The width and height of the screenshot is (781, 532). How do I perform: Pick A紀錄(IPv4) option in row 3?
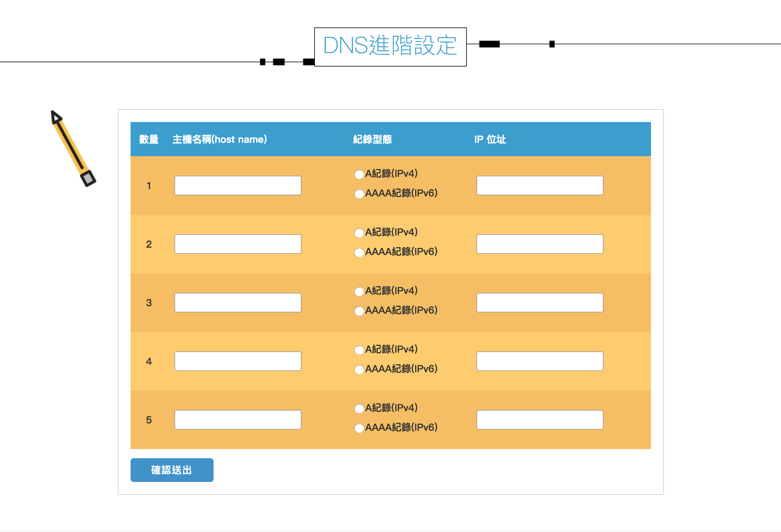coord(359,291)
